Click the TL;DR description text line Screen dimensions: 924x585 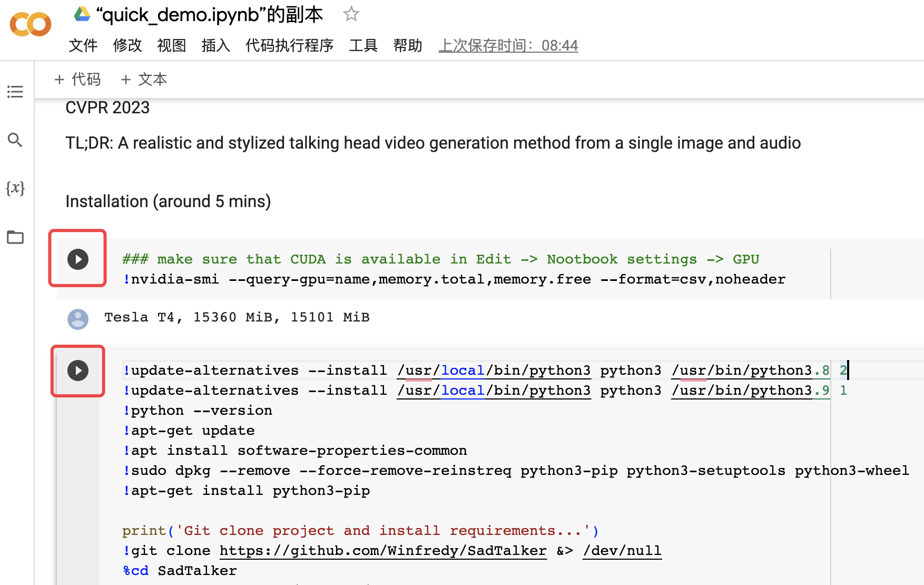[x=433, y=143]
